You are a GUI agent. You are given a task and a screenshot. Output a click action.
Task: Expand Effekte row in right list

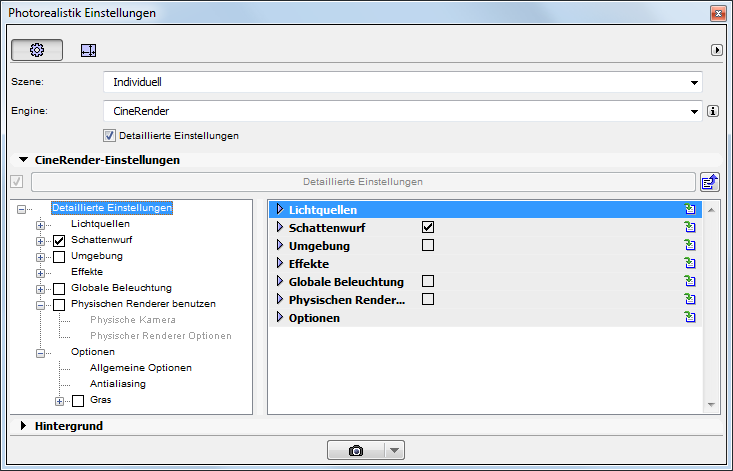280,263
